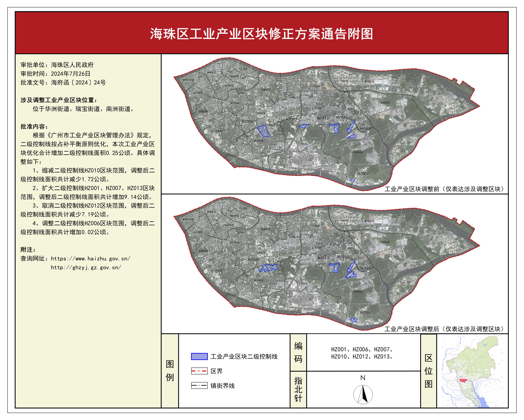Click the HZ006 hatched block in bottom map

268,268
